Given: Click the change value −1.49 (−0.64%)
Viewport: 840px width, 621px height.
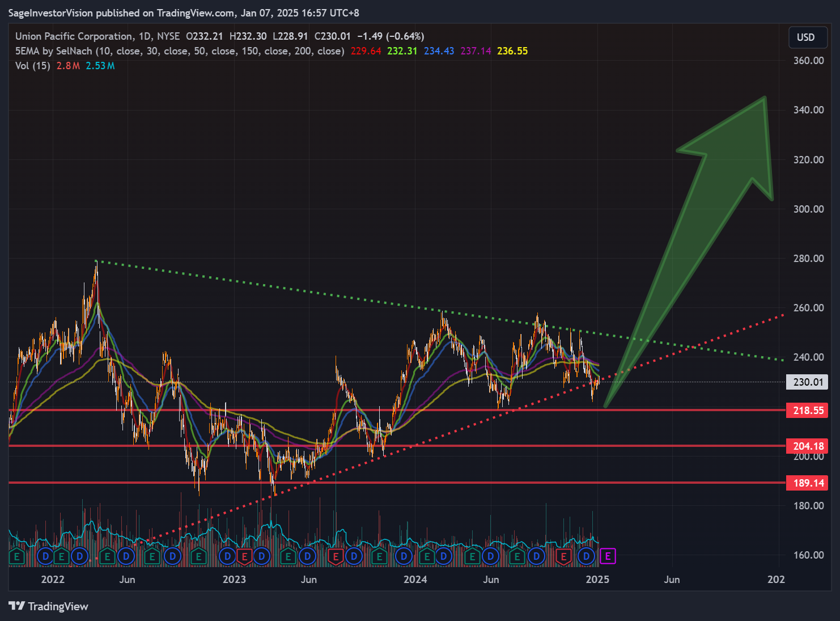Looking at the screenshot, I should [x=391, y=36].
